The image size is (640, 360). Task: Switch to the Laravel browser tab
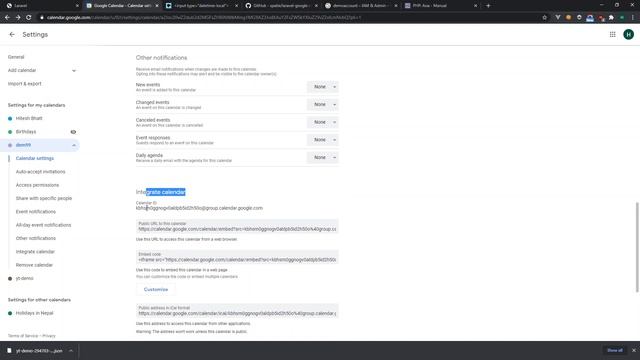(42, 6)
